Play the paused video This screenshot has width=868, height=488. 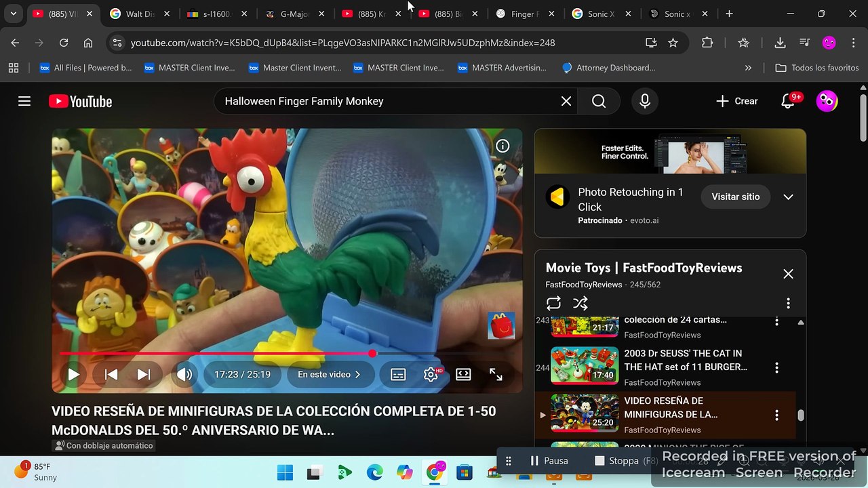(x=73, y=374)
